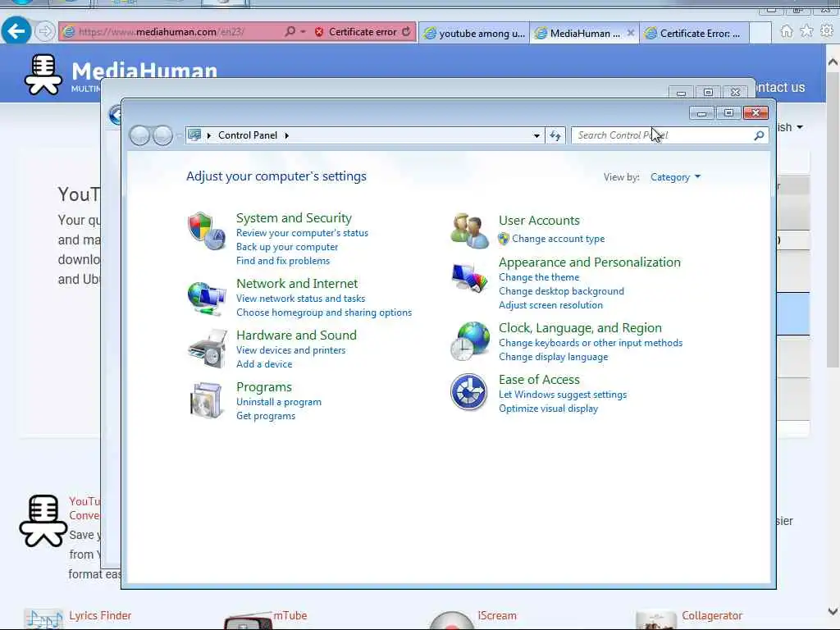840x630 pixels.
Task: Open the Internet Explorer tools gear
Action: [x=827, y=32]
